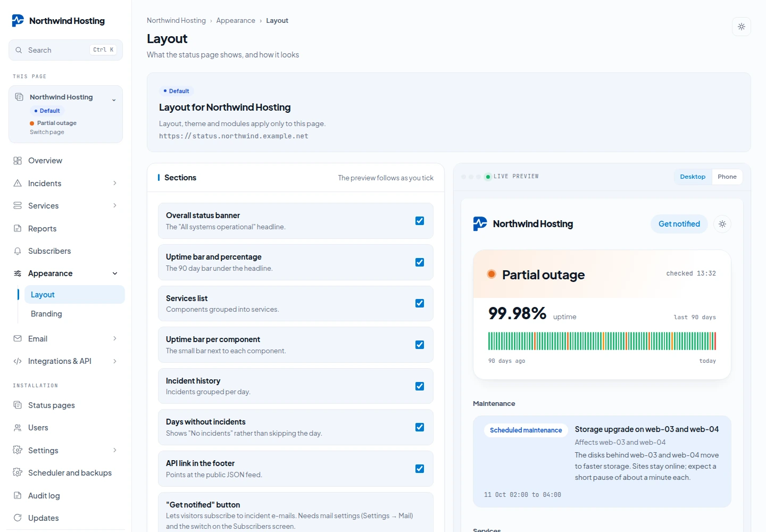Image resolution: width=766 pixels, height=532 pixels.
Task: Open Overview via its grid icon
Action: coord(18,161)
